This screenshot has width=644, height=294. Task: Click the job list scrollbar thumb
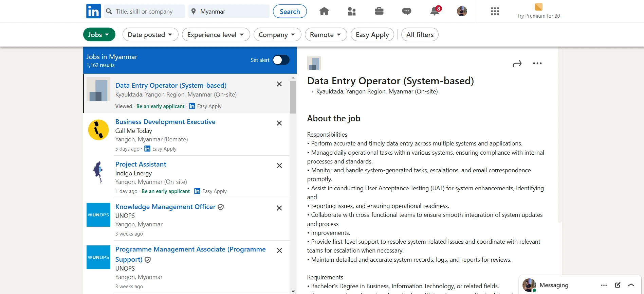coord(293,97)
